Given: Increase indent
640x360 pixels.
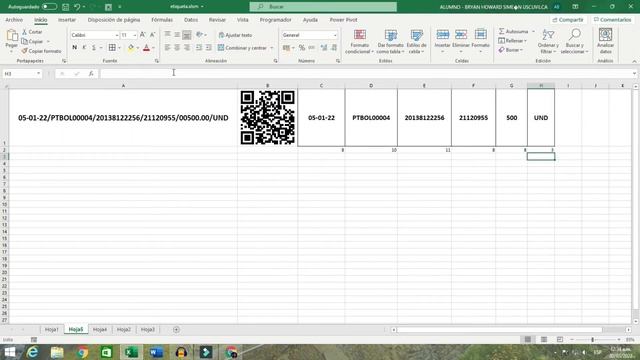Looking at the screenshot, I should tap(209, 48).
